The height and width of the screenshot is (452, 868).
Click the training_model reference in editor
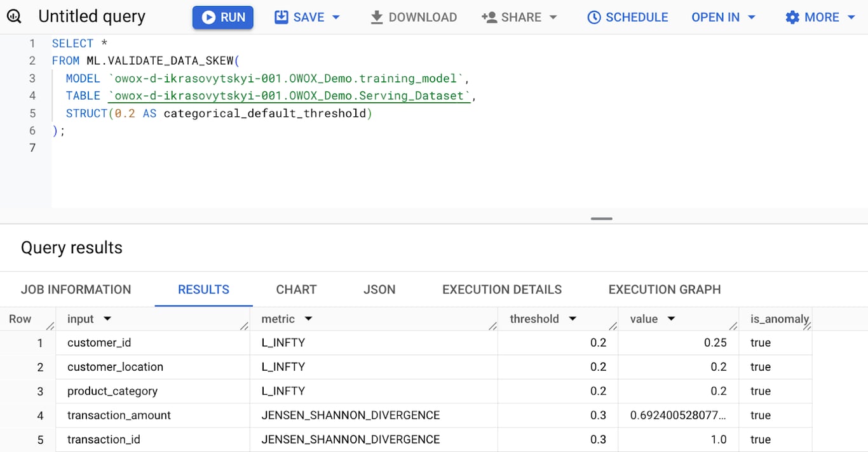(x=286, y=79)
